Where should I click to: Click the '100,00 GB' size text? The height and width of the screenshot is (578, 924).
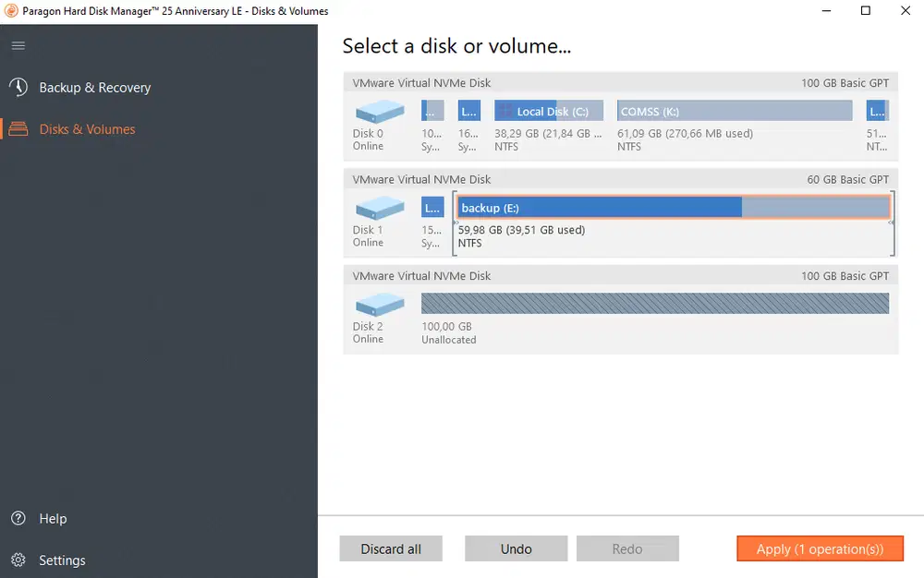point(446,326)
